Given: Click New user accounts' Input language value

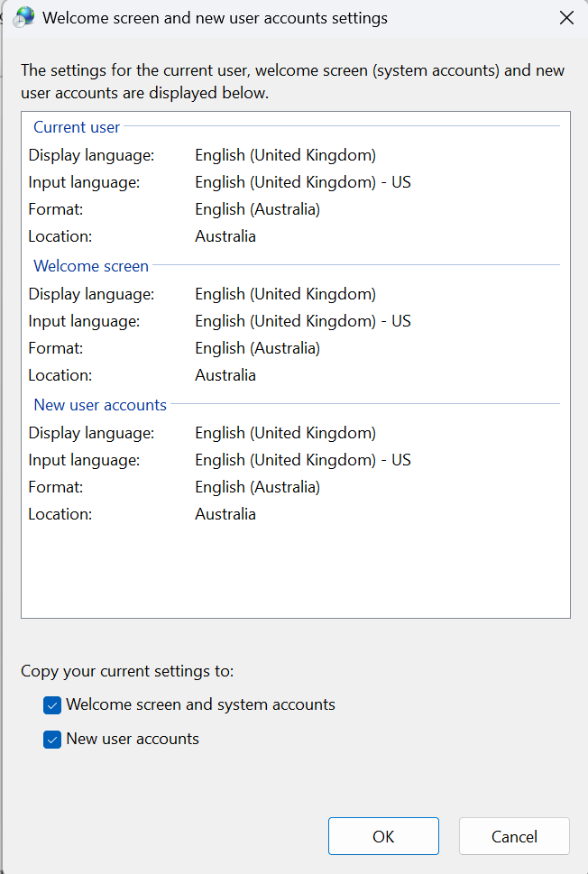Looking at the screenshot, I should click(302, 460).
